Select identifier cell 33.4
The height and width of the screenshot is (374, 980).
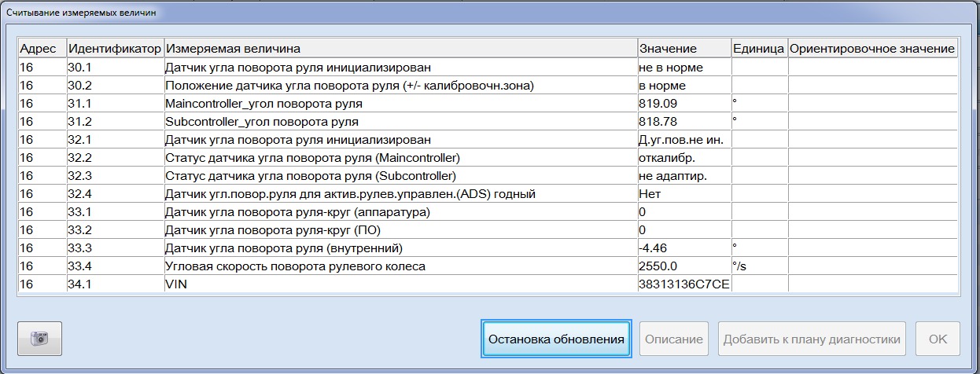click(115, 266)
